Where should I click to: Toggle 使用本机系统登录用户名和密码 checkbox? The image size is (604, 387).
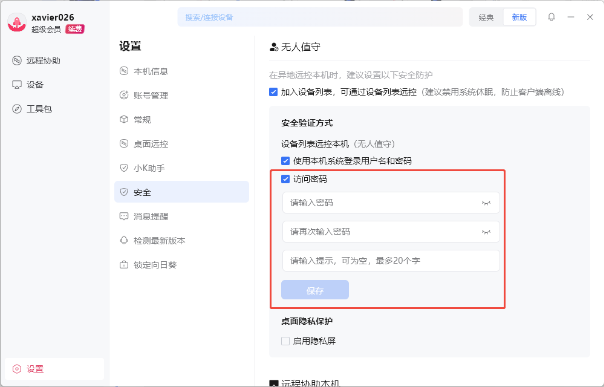(x=285, y=161)
